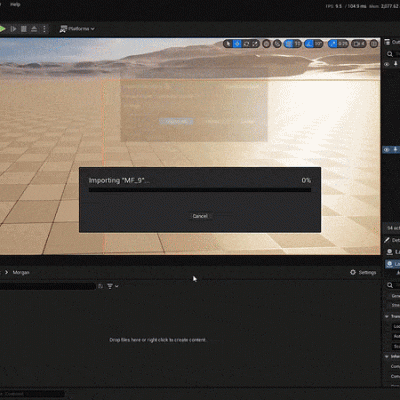Click the Drop files here hint text
400x400 pixels.
[x=158, y=340]
